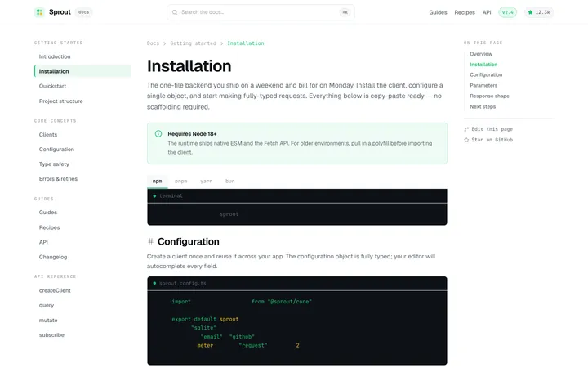
Task: Click Installation in the breadcrumb
Action: pos(246,43)
